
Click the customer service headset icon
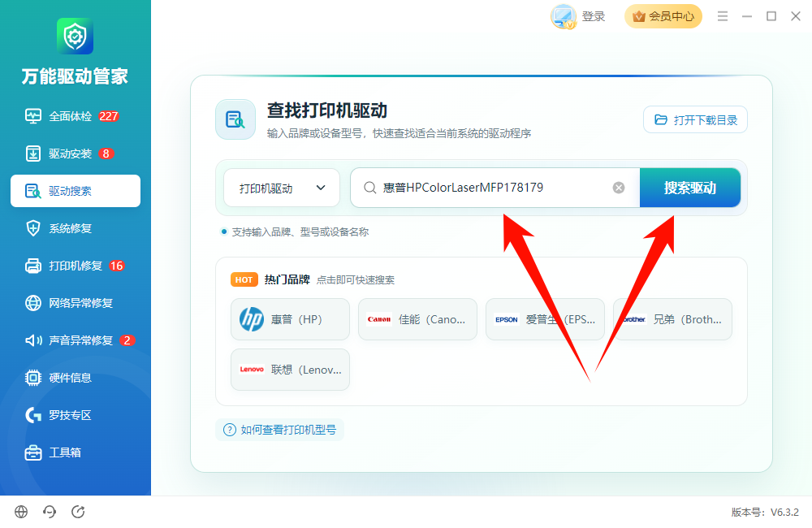pyautogui.click(x=50, y=512)
